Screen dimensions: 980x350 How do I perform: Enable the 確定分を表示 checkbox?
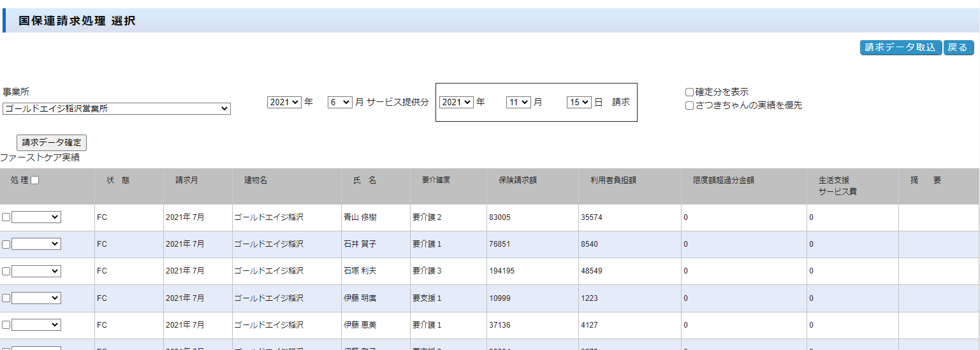point(689,92)
